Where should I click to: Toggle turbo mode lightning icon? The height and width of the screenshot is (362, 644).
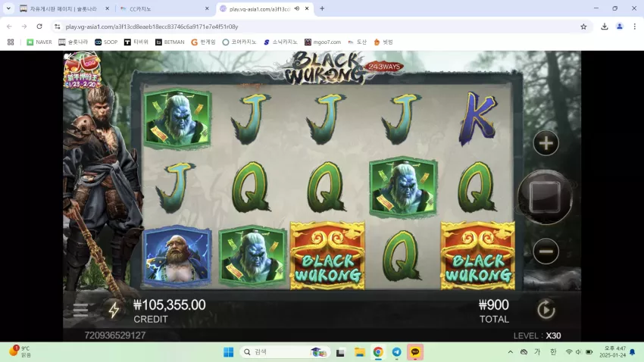point(114,310)
